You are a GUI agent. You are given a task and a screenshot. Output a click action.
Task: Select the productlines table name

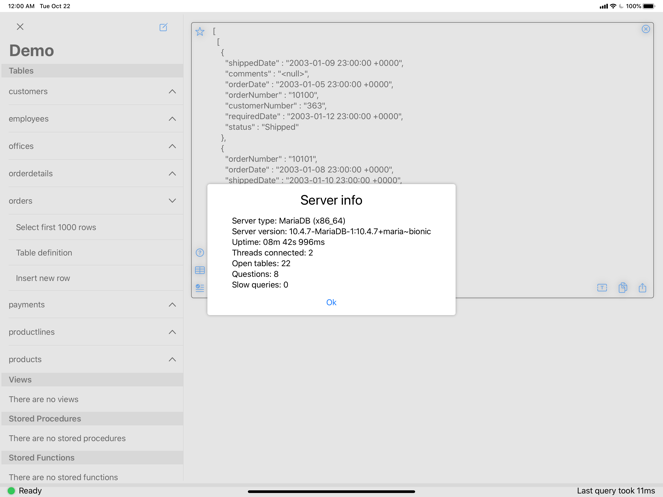pos(31,332)
